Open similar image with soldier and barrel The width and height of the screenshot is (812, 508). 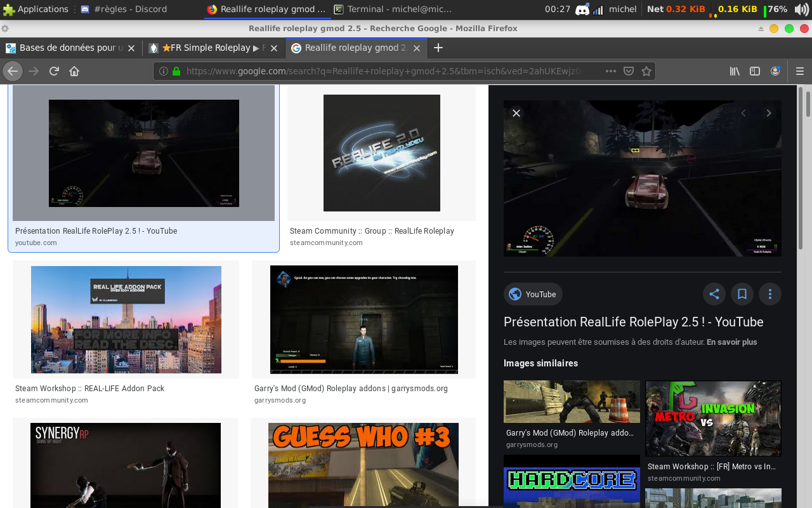(572, 401)
